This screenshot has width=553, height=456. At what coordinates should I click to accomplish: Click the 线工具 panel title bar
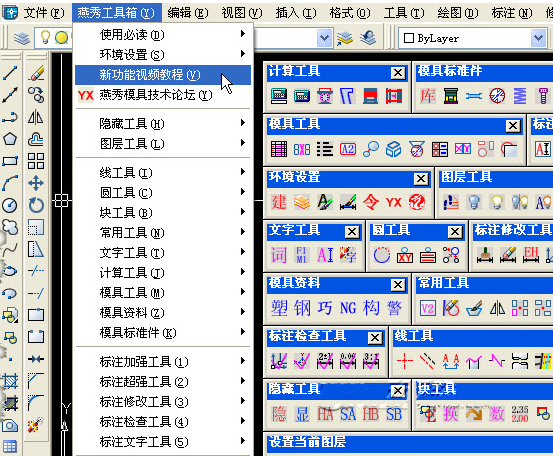click(x=473, y=338)
